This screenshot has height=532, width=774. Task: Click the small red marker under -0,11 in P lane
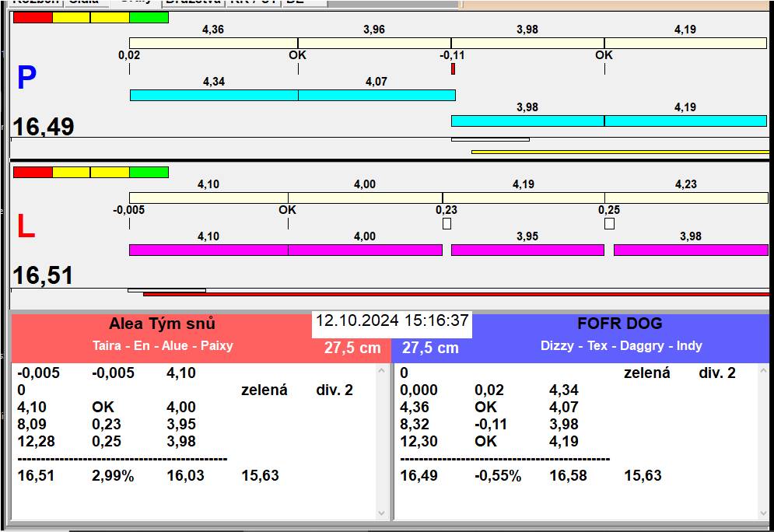point(454,69)
